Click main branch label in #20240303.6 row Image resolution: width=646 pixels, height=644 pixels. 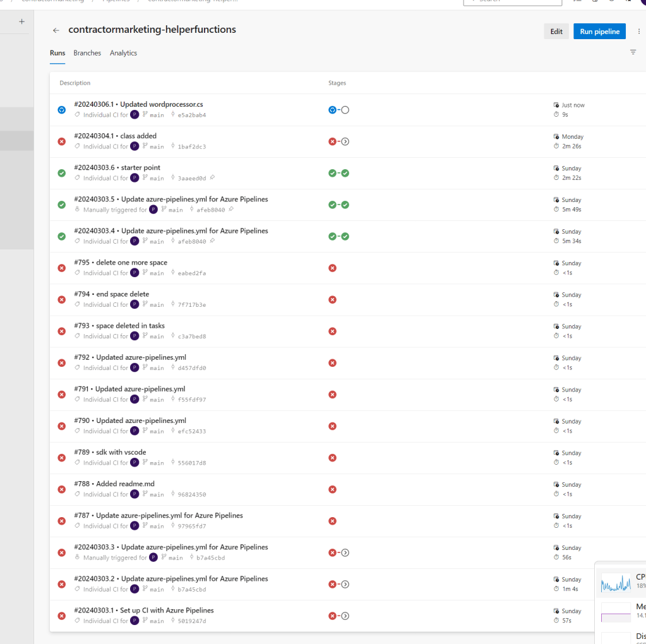[157, 179]
